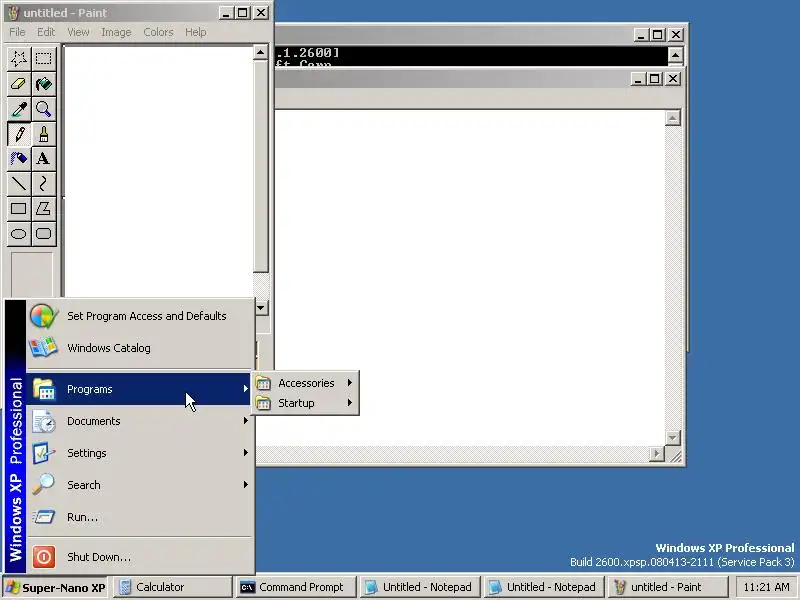Select the Curve tool in Paint
This screenshot has height=600, width=800.
click(43, 184)
